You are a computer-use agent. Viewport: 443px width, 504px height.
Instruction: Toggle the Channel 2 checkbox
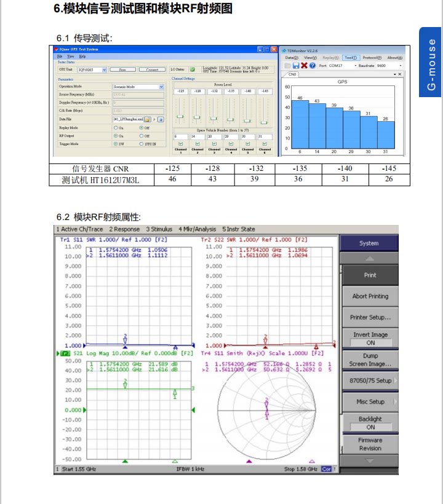[198, 144]
